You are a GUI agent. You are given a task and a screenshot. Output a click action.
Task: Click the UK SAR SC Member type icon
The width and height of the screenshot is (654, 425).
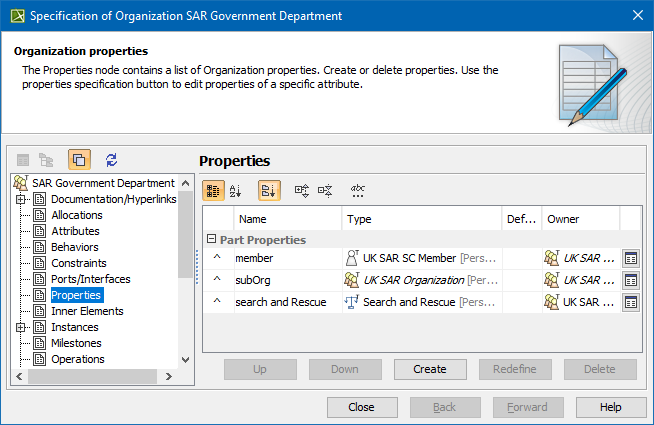352,258
